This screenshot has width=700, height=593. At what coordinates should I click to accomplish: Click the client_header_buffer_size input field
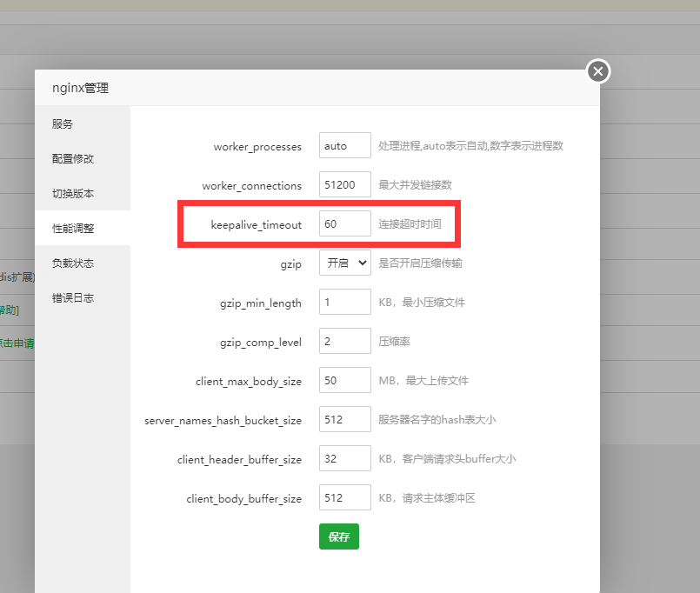click(x=345, y=458)
